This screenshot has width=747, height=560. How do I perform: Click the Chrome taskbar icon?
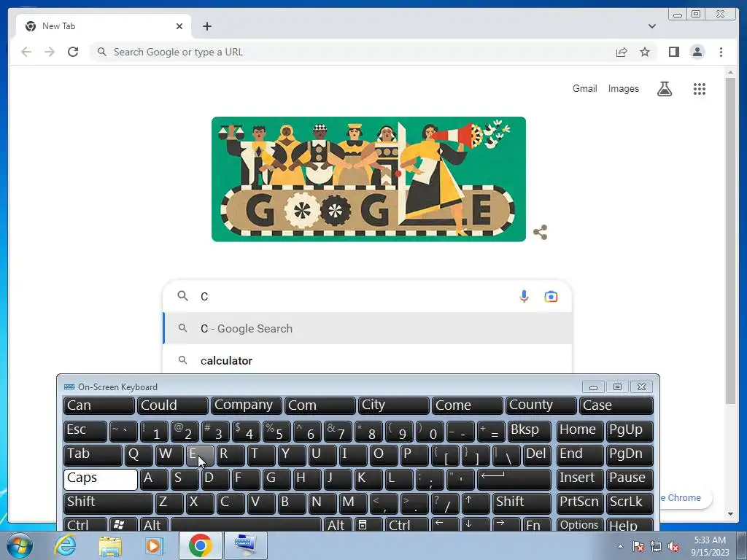pyautogui.click(x=200, y=545)
